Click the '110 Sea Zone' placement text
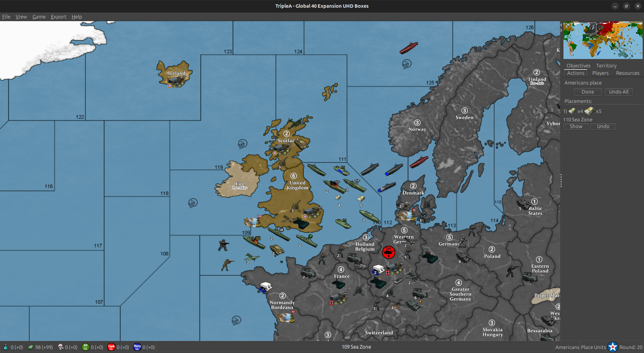Image resolution: width=644 pixels, height=353 pixels. pyautogui.click(x=578, y=120)
